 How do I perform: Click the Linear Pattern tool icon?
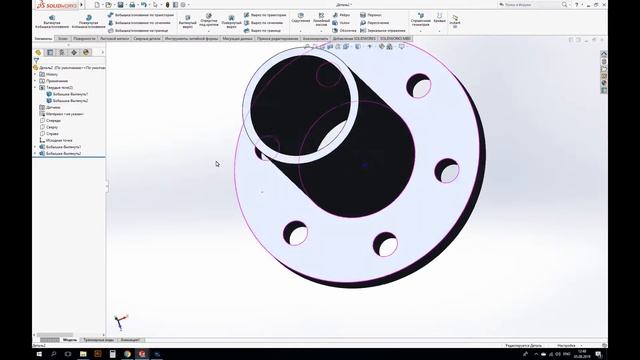coord(322,16)
